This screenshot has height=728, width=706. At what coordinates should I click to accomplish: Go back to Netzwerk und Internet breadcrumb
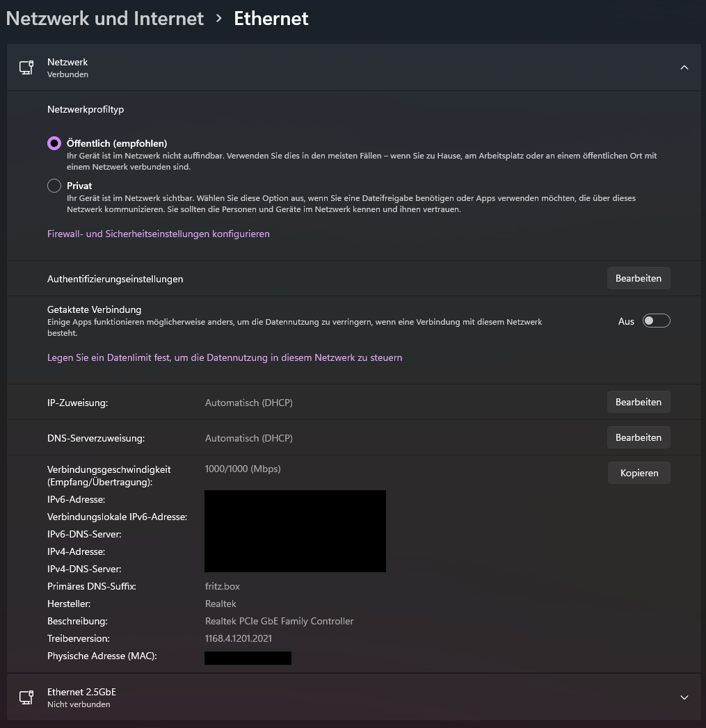tap(105, 19)
